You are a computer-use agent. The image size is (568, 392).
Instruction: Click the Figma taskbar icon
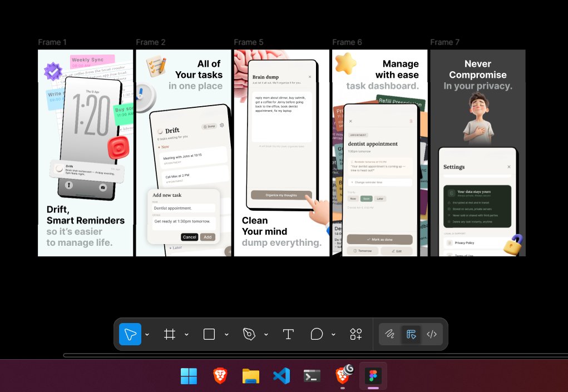tap(373, 376)
